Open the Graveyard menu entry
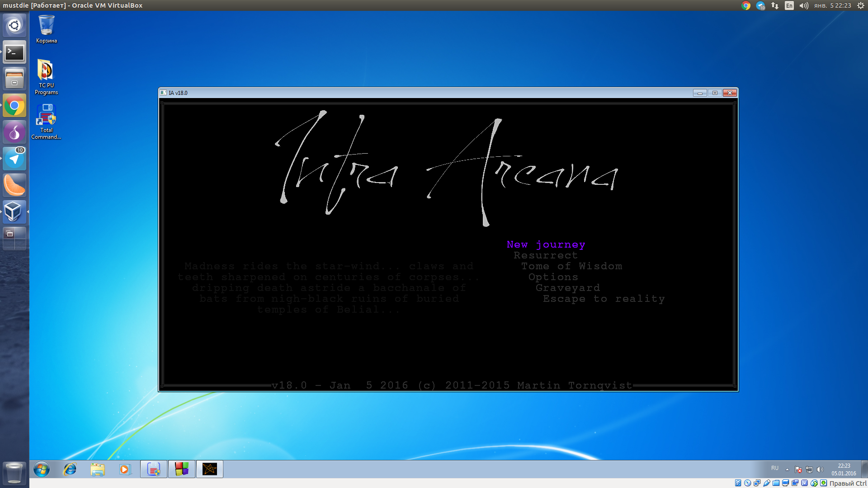Viewport: 868px width, 488px height. [x=568, y=288]
